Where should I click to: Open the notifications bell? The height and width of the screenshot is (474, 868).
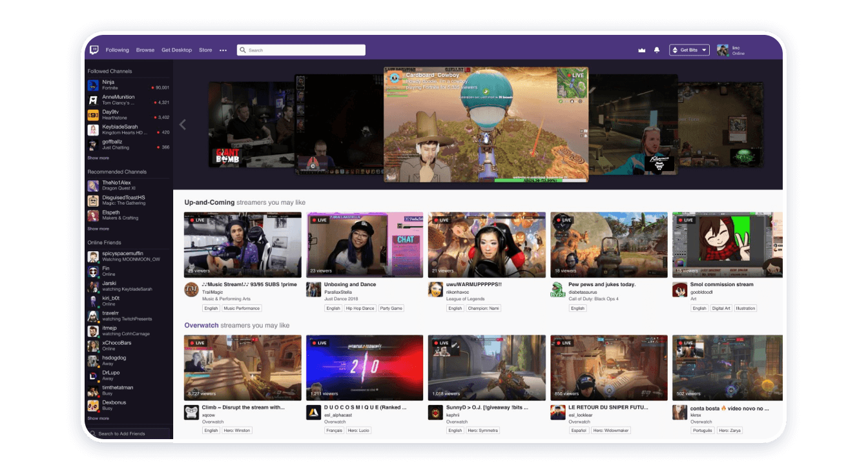(657, 50)
